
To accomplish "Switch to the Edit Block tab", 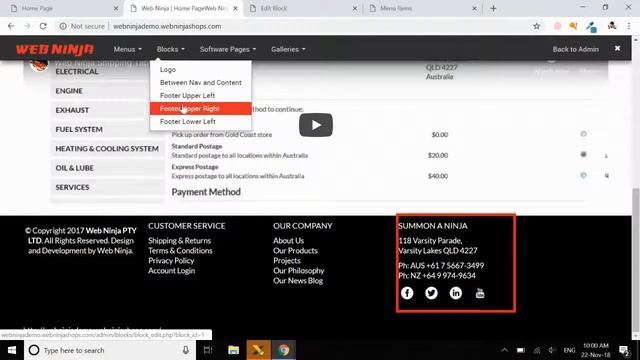I will coord(302,8).
